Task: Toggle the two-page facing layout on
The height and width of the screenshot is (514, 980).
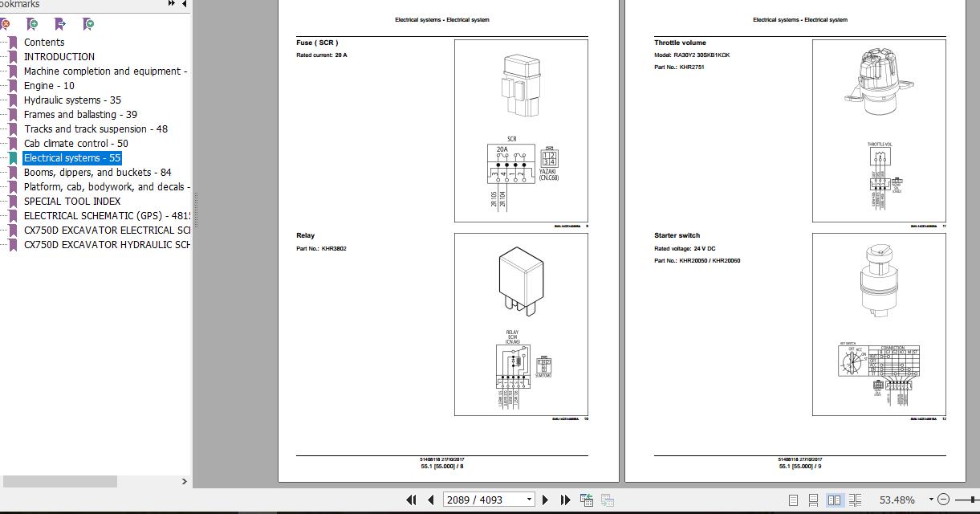Action: click(835, 501)
